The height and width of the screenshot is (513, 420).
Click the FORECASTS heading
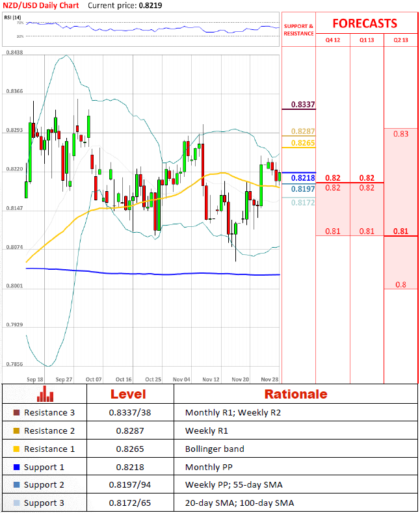click(365, 23)
